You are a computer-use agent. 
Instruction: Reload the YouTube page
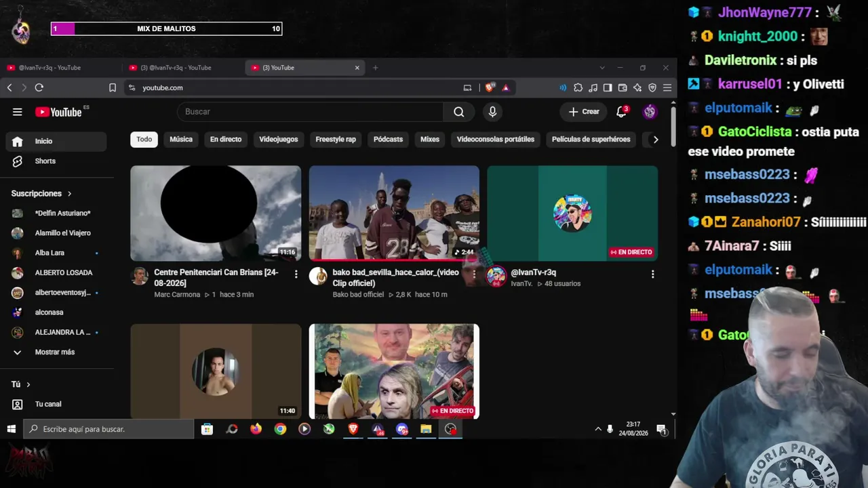point(39,87)
